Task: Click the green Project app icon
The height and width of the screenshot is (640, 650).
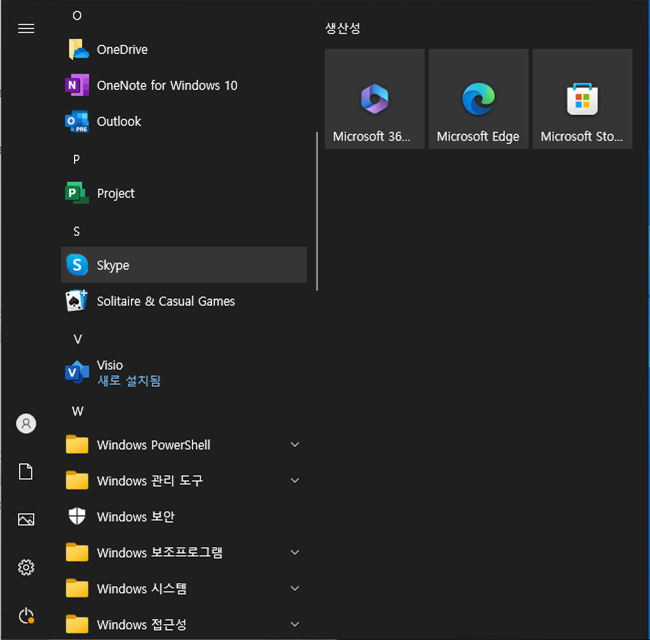Action: (x=77, y=193)
